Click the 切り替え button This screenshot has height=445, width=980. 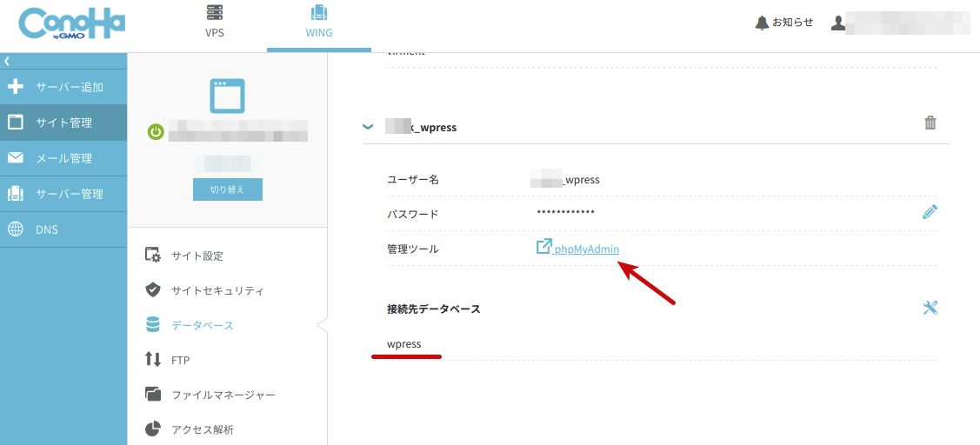point(228,190)
